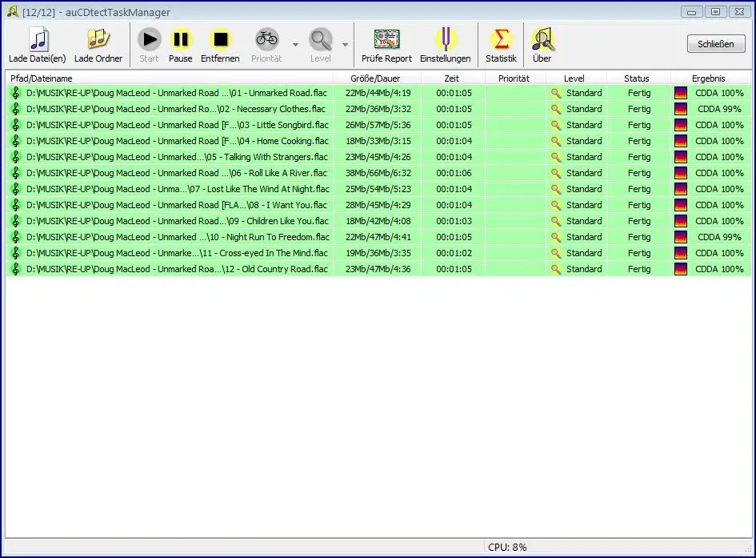Click time 00:01:03 in Children Like You row

click(x=454, y=221)
